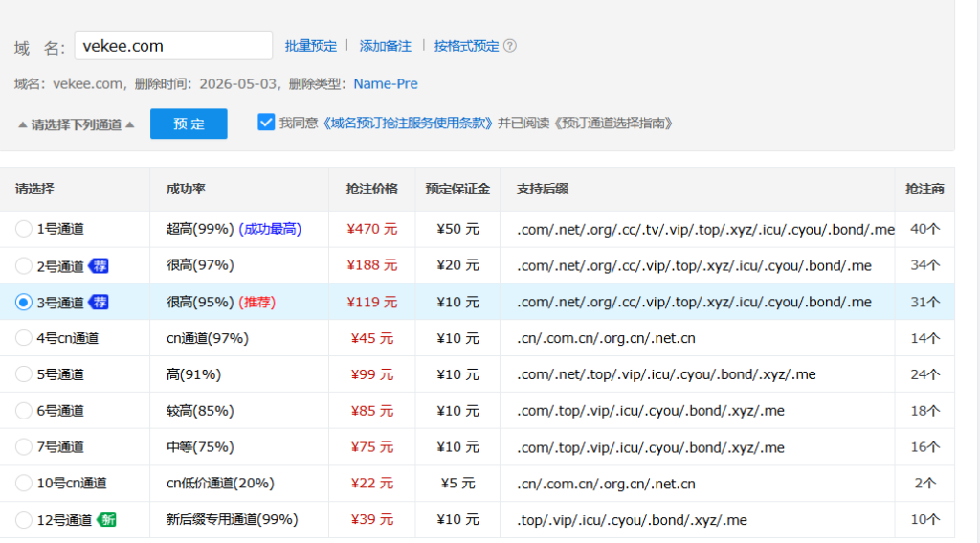Click 较高(85%) success rate text
Screen dimensions: 980x543
200,411
